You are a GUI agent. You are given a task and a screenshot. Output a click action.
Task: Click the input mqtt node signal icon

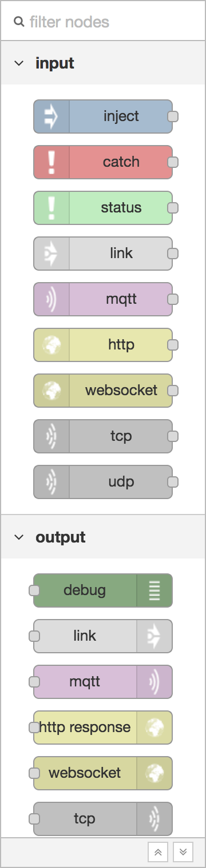pos(51,299)
